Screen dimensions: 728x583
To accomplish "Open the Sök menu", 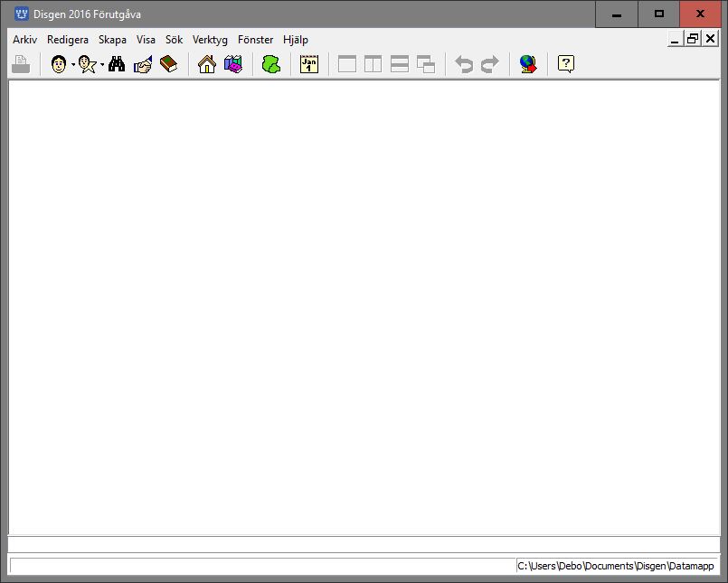I will point(175,40).
